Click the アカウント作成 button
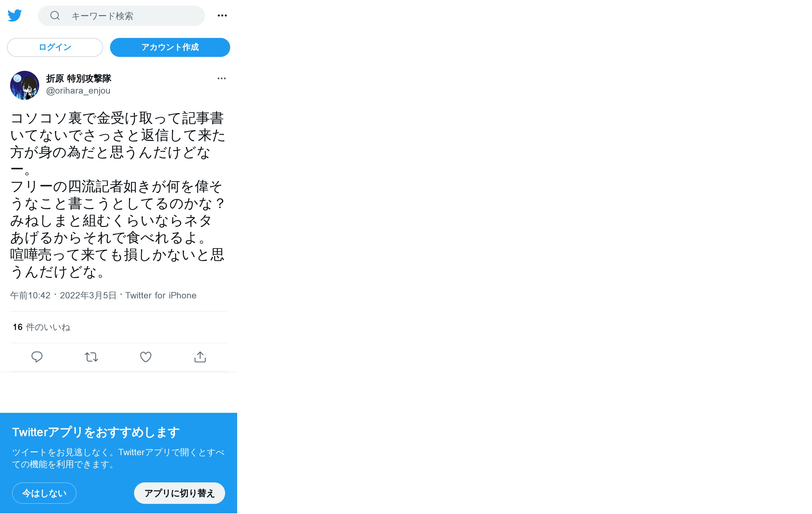Viewport: 812px width, 514px height. pos(170,48)
